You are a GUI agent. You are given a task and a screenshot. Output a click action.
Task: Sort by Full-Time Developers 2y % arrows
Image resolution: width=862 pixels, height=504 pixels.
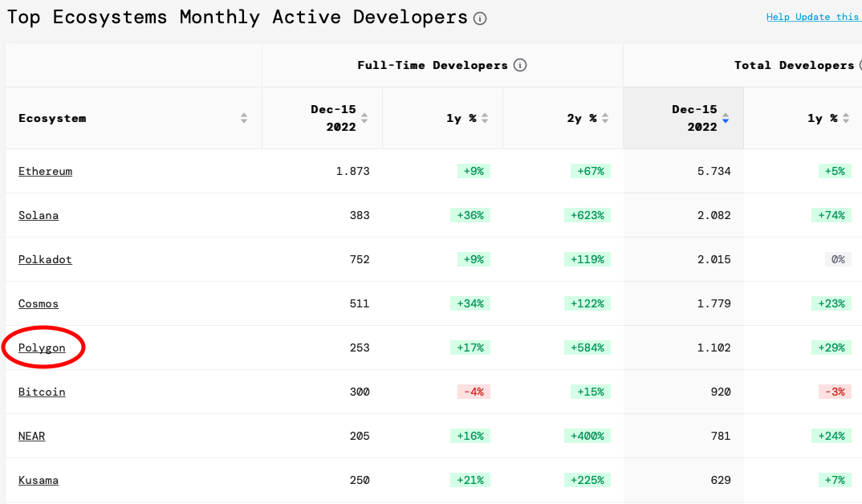click(605, 118)
